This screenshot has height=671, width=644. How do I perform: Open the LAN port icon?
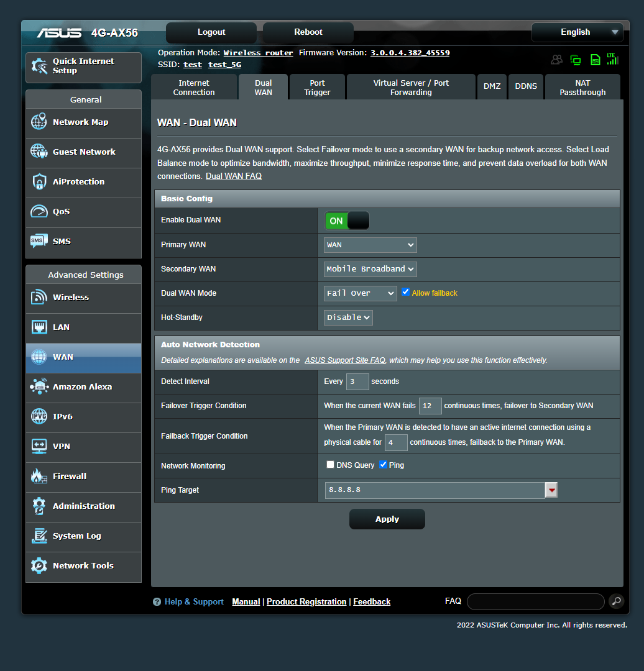tap(39, 327)
